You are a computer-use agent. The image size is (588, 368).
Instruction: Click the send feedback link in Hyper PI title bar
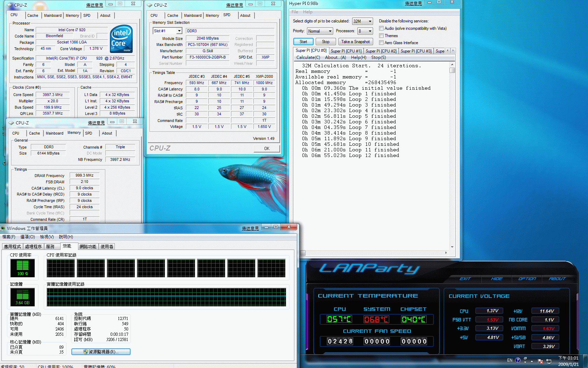(x=413, y=4)
